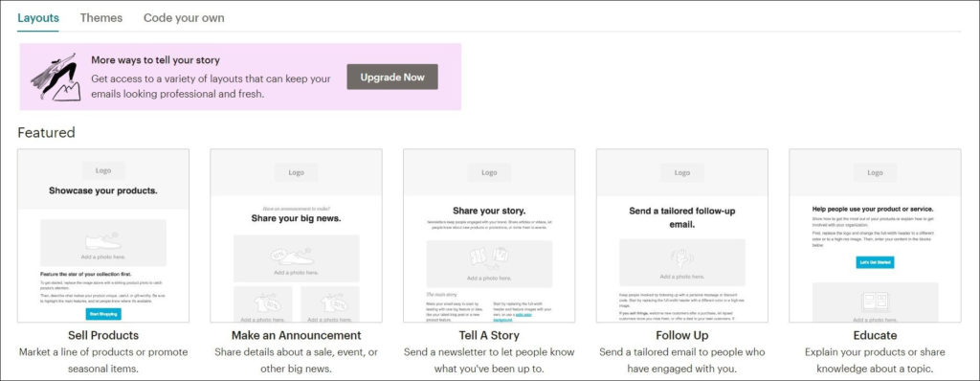
Task: Click the 'More ways to tell your story' heading
Action: point(156,60)
